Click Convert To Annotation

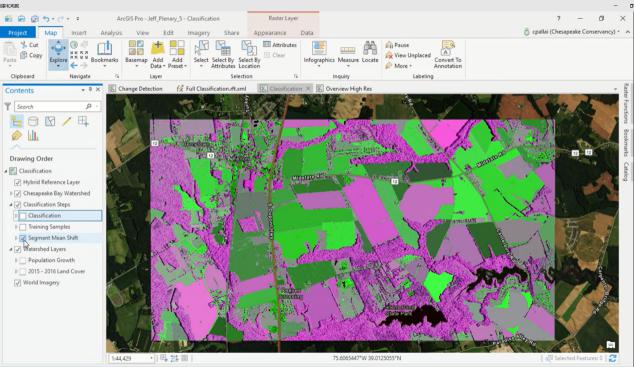click(x=448, y=54)
